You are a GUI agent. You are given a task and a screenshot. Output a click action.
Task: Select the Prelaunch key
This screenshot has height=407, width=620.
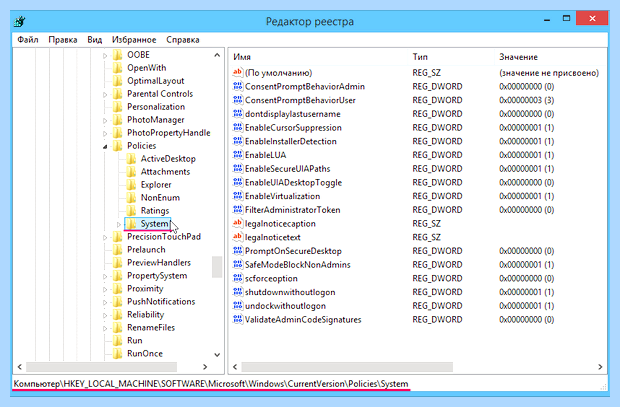(x=146, y=250)
